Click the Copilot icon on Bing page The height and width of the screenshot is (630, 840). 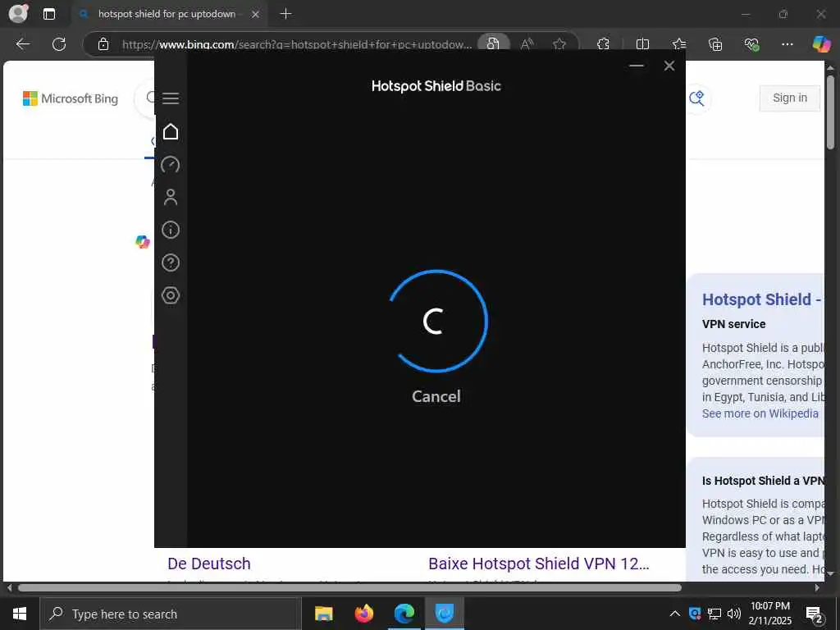click(x=143, y=242)
